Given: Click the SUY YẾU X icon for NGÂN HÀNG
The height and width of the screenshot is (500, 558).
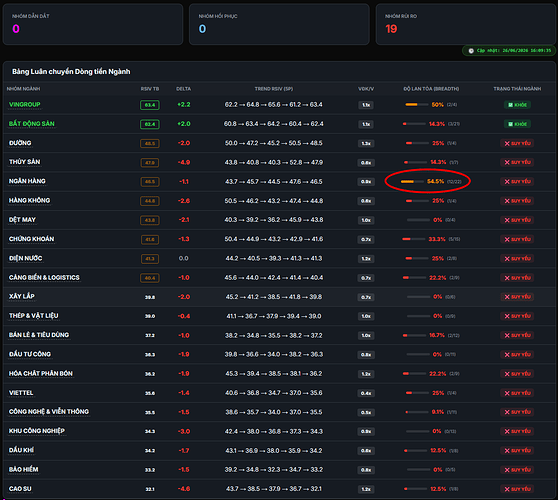Looking at the screenshot, I should click(x=507, y=181).
